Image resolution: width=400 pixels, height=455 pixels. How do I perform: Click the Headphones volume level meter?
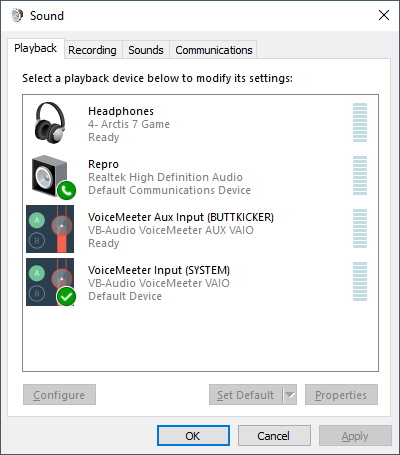pos(360,122)
